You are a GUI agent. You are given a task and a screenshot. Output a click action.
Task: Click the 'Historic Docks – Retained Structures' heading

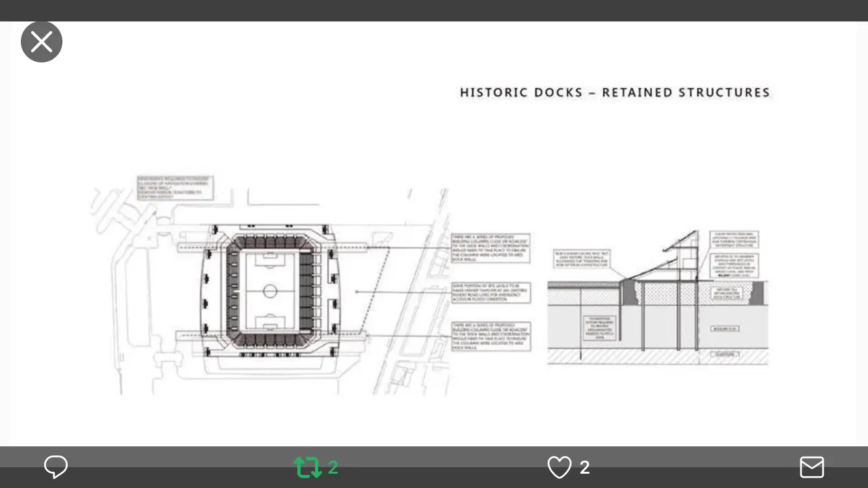pyautogui.click(x=614, y=92)
